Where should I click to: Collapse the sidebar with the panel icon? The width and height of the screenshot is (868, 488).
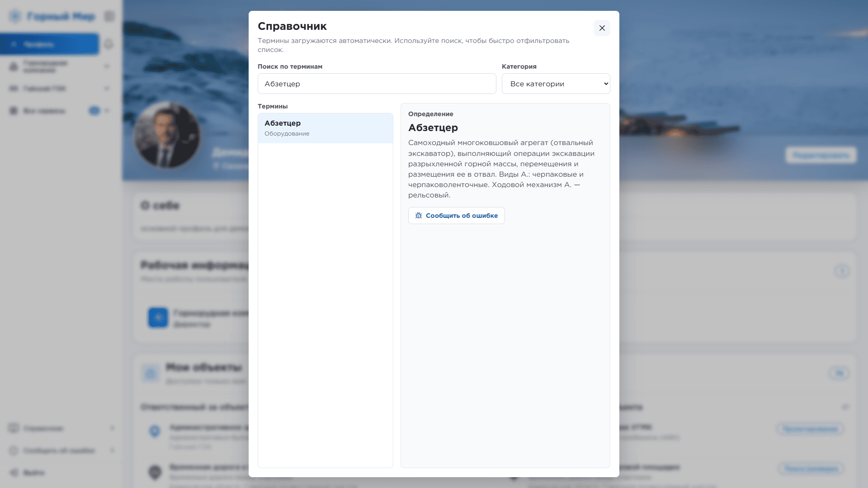point(109,17)
